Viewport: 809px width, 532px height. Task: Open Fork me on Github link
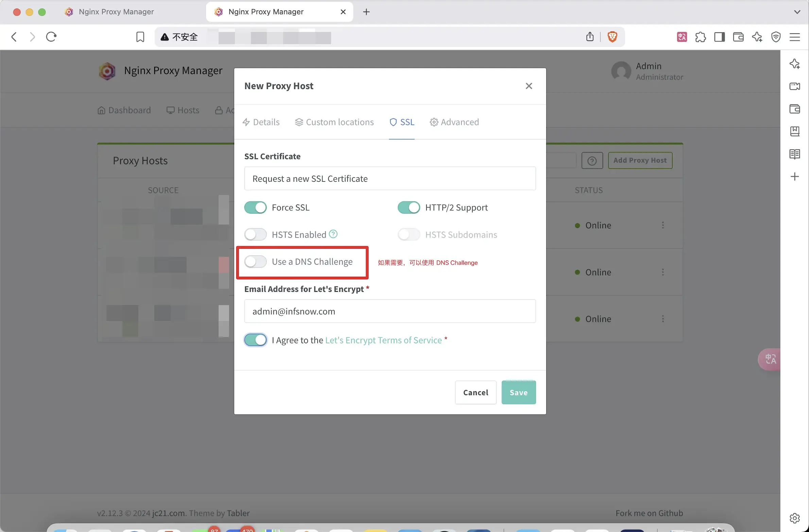(649, 513)
